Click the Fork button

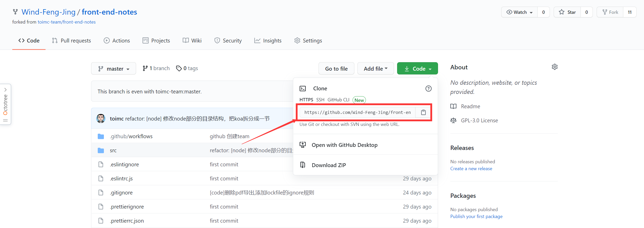(610, 12)
